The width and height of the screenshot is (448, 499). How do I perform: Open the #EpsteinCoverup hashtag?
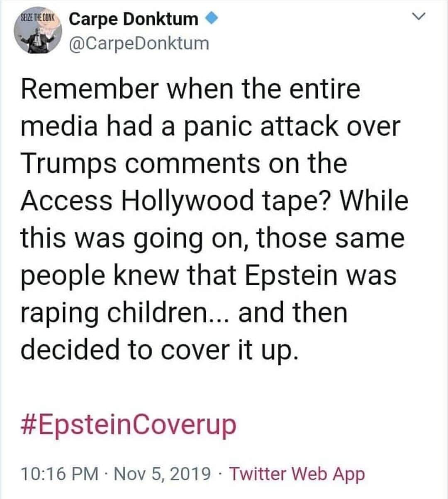point(128,424)
